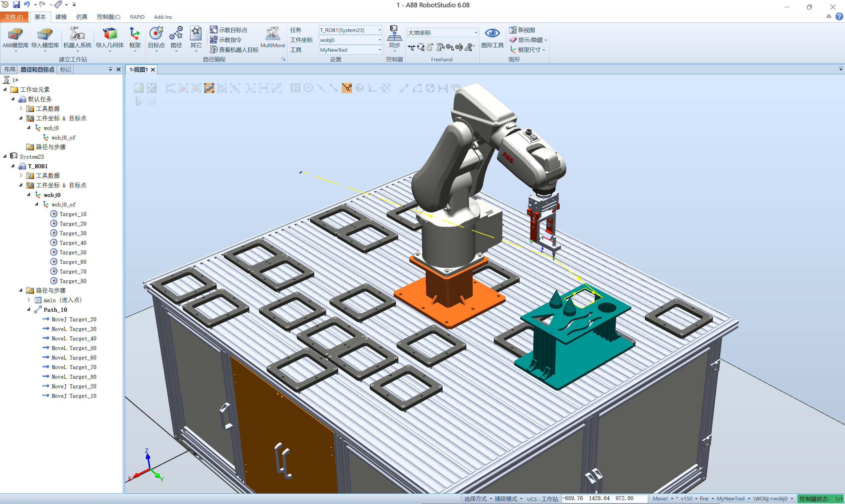Open the 工具 MyNewTool dropdown in ribbon

coord(350,49)
